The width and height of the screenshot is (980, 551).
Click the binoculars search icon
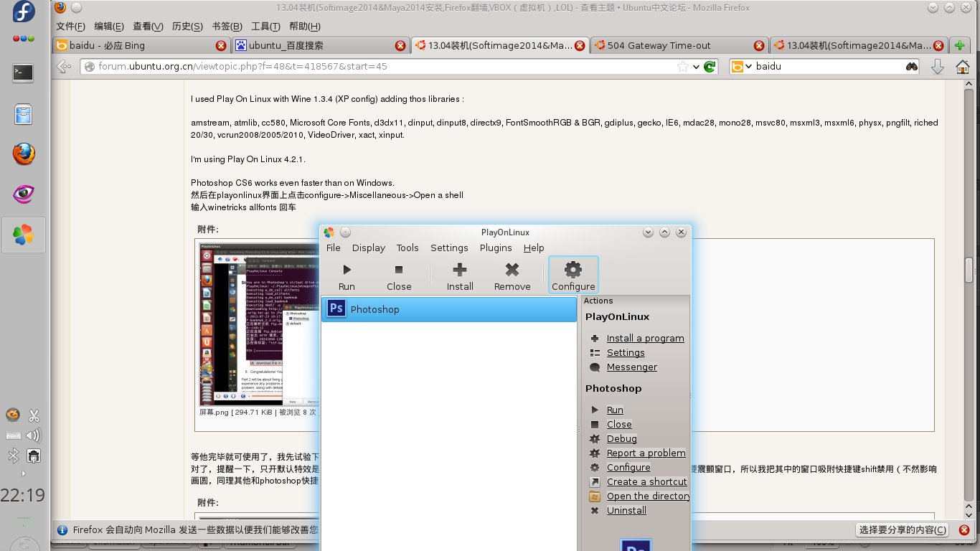pyautogui.click(x=911, y=66)
